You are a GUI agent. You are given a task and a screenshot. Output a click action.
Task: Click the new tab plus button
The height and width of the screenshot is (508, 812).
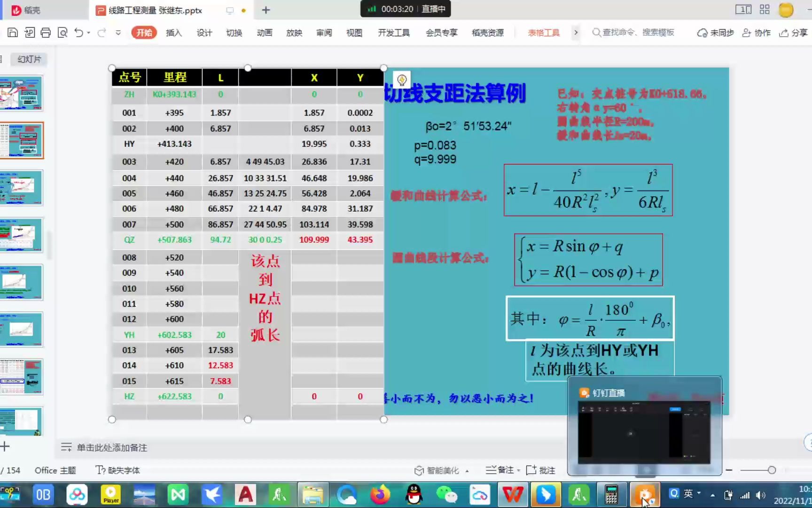[x=266, y=10]
